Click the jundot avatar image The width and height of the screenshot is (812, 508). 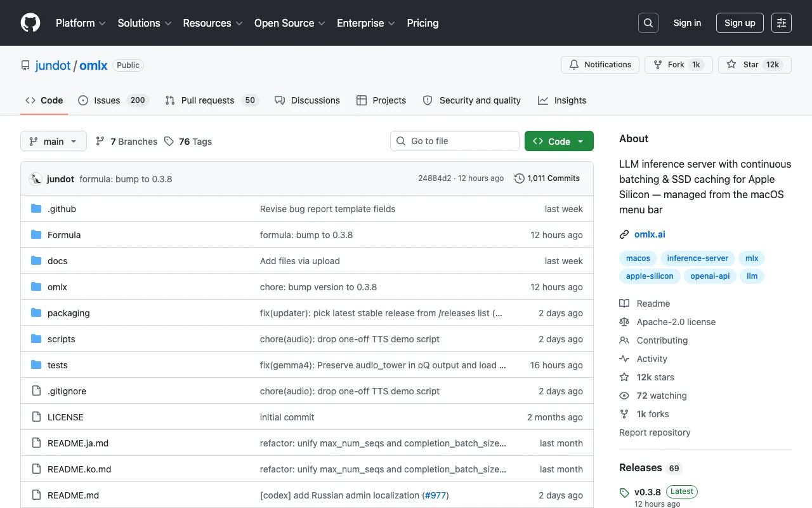(36, 179)
